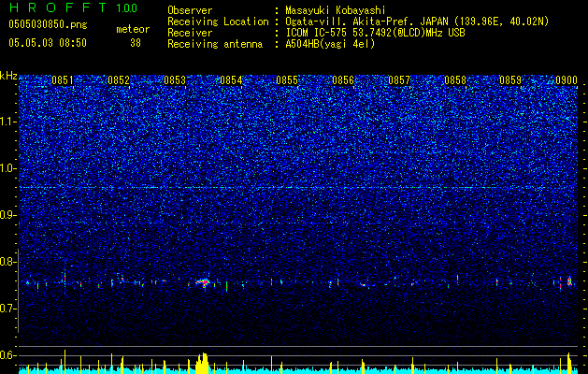Click the large yellow power peak near 0853
This screenshot has width=588, height=374.
coord(202,363)
